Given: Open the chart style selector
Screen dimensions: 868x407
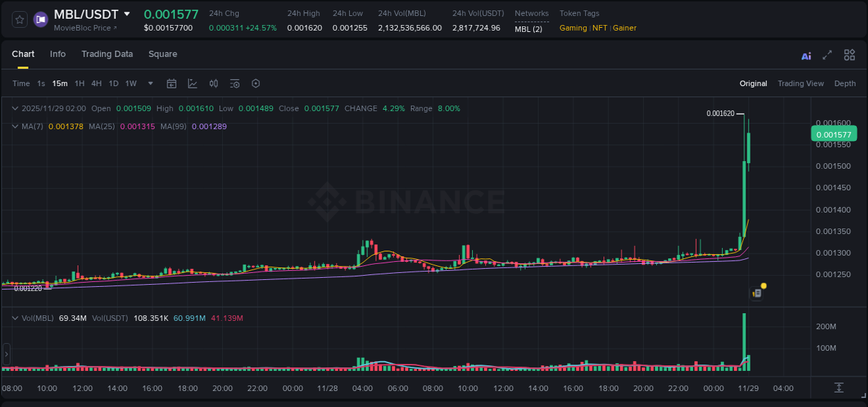Looking at the screenshot, I should click(192, 83).
